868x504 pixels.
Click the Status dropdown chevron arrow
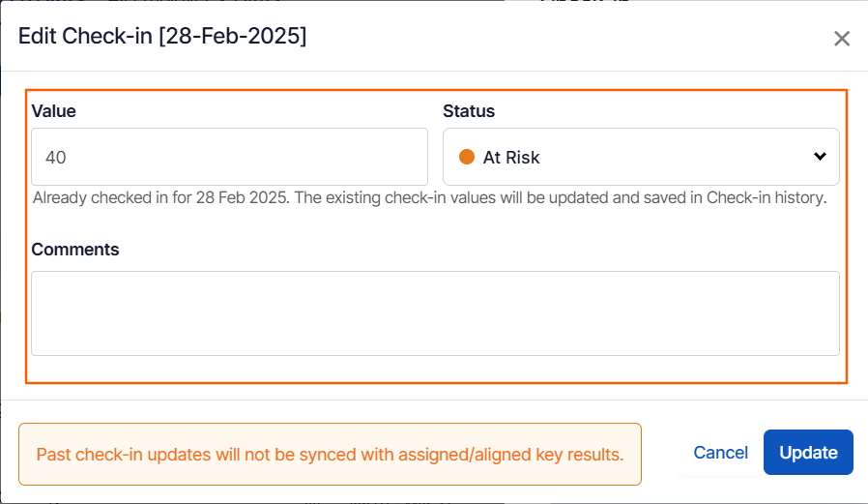click(x=820, y=157)
